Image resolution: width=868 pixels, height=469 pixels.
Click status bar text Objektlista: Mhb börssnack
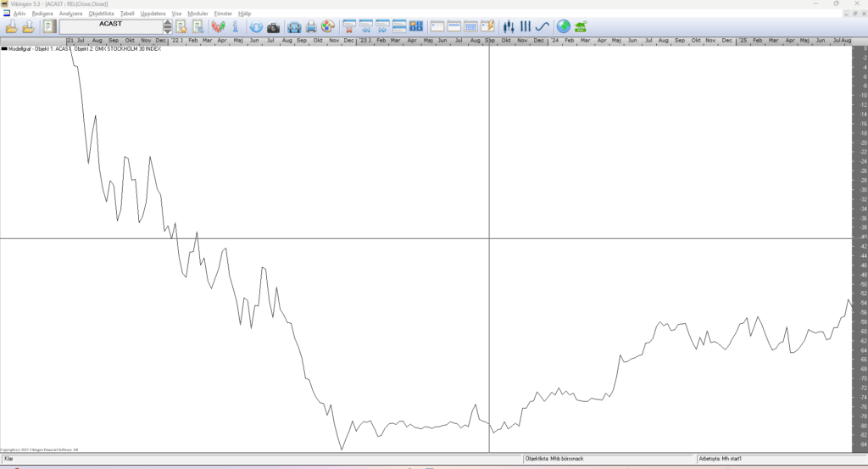click(554, 459)
